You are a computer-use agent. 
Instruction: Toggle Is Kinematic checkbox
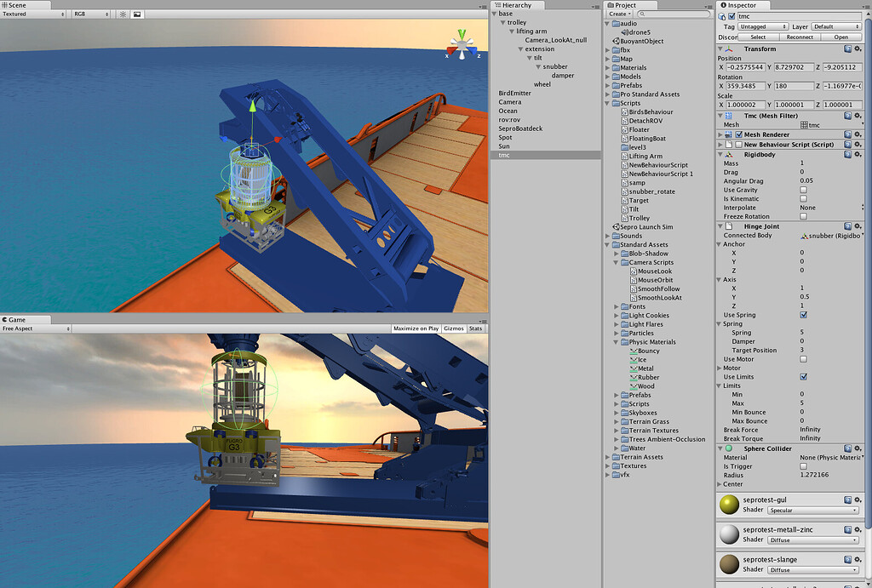pyautogui.click(x=803, y=198)
